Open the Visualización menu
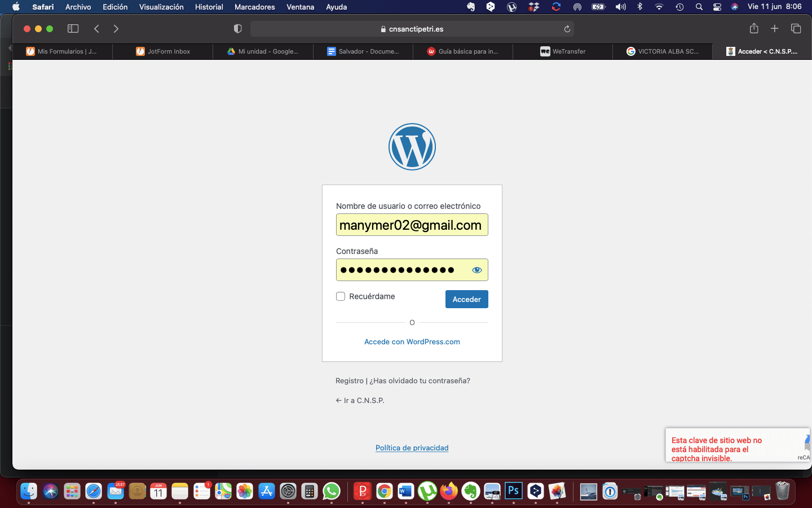Image resolution: width=812 pixels, height=508 pixels. tap(161, 7)
